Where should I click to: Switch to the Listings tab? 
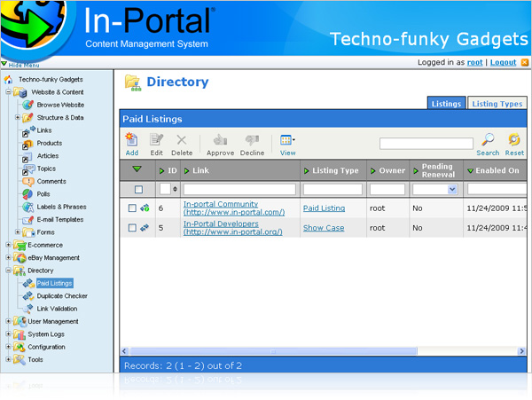tap(446, 104)
